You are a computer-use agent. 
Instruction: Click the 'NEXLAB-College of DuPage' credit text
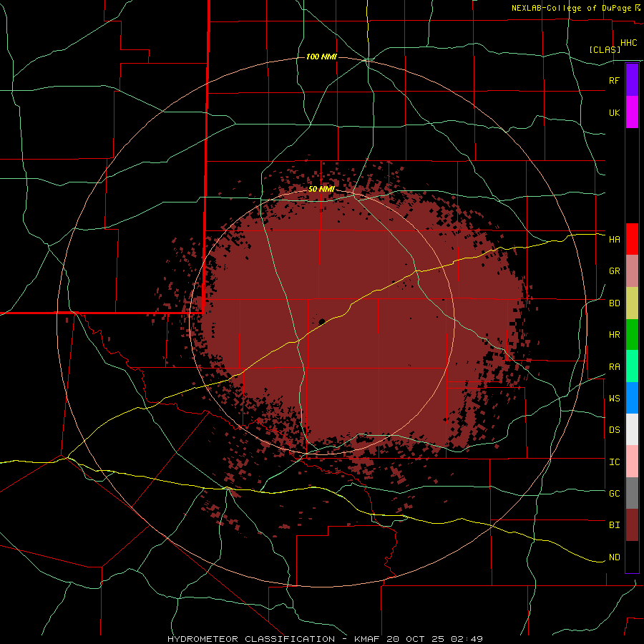[571, 8]
